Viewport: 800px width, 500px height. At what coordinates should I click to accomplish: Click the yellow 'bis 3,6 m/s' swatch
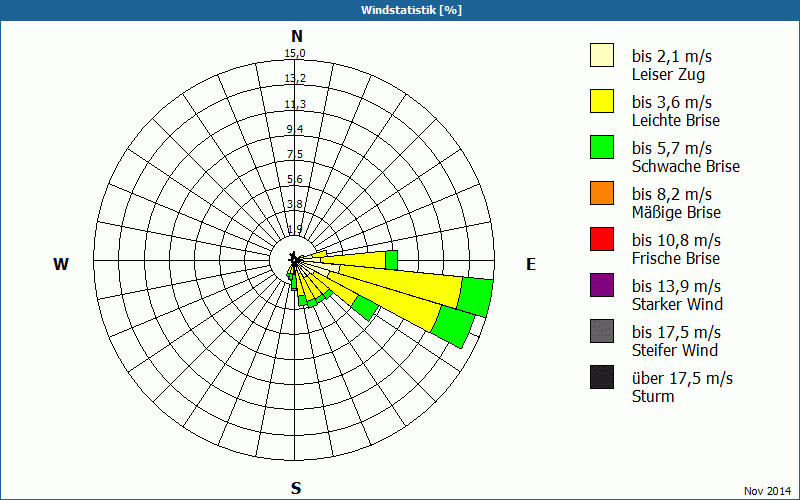point(602,101)
